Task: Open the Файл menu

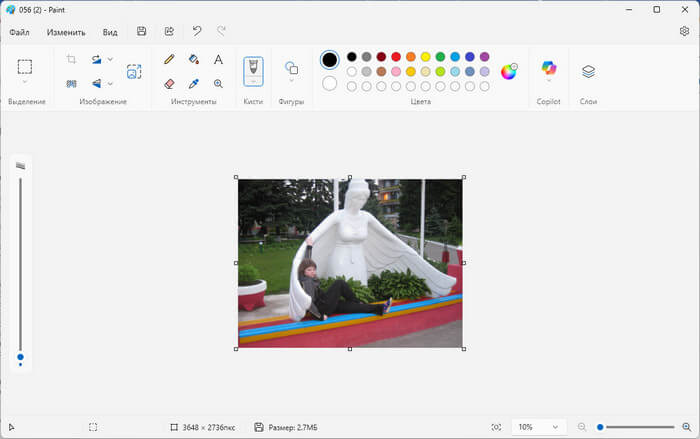Action: (x=19, y=32)
